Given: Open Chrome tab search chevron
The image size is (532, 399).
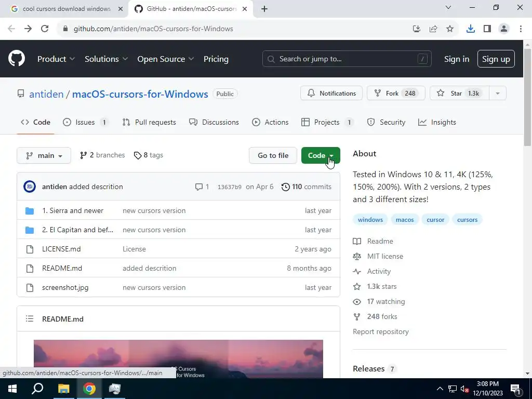Looking at the screenshot, I should 448,7.
